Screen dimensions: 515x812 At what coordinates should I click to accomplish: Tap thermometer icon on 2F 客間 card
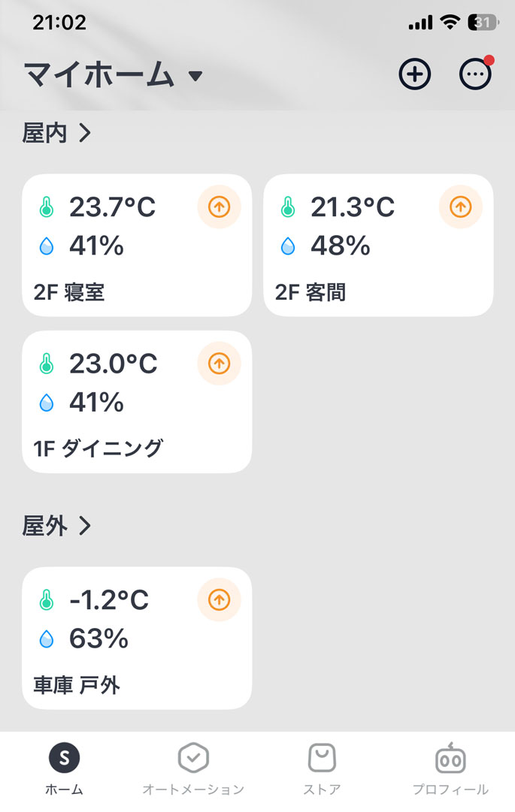point(287,207)
